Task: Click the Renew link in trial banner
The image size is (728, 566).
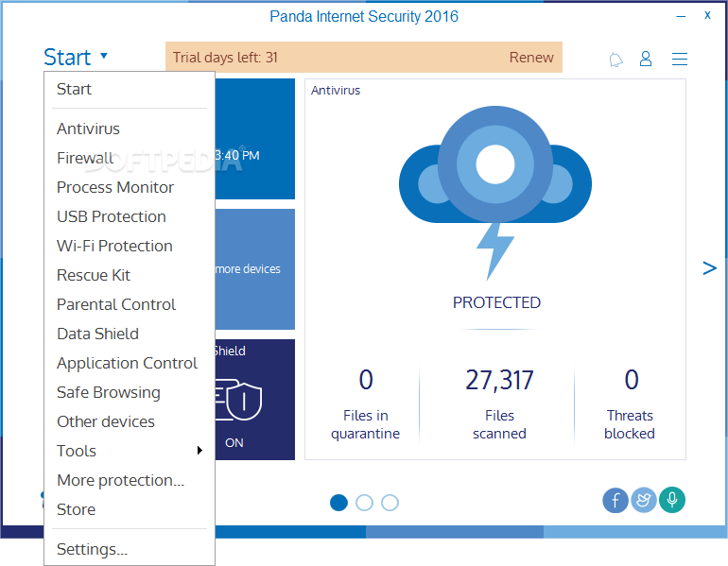Action: pyautogui.click(x=531, y=57)
